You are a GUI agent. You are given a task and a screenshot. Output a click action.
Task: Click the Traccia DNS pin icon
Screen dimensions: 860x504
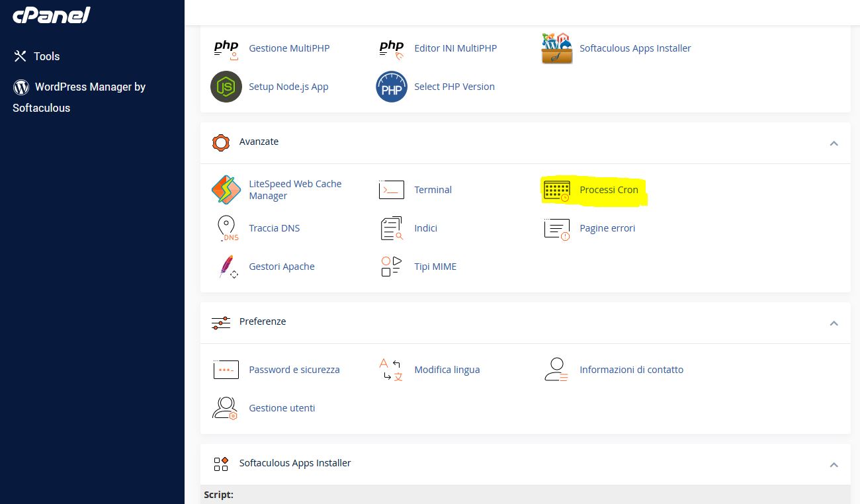[228, 228]
